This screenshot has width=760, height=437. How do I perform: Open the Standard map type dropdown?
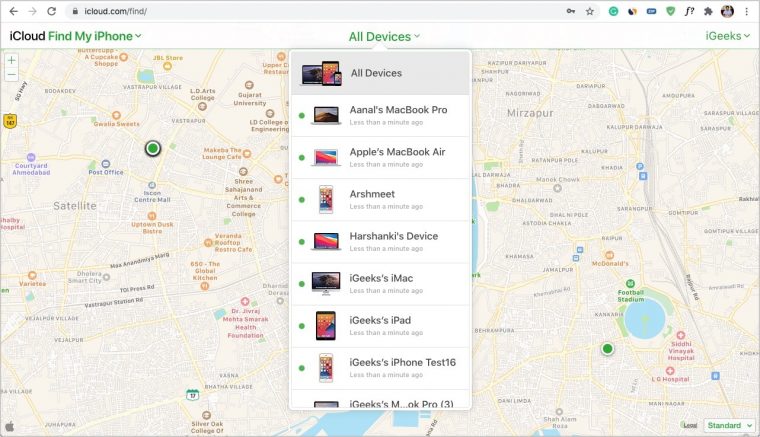[729, 425]
